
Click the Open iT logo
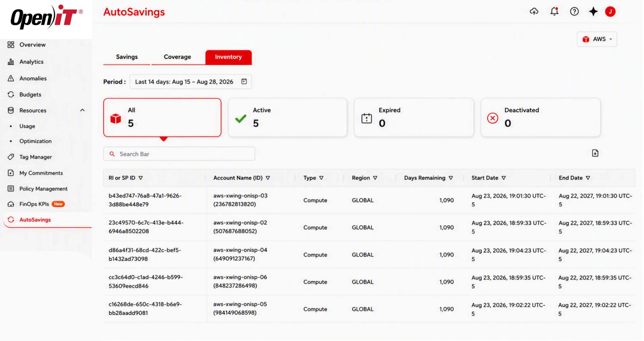[47, 17]
